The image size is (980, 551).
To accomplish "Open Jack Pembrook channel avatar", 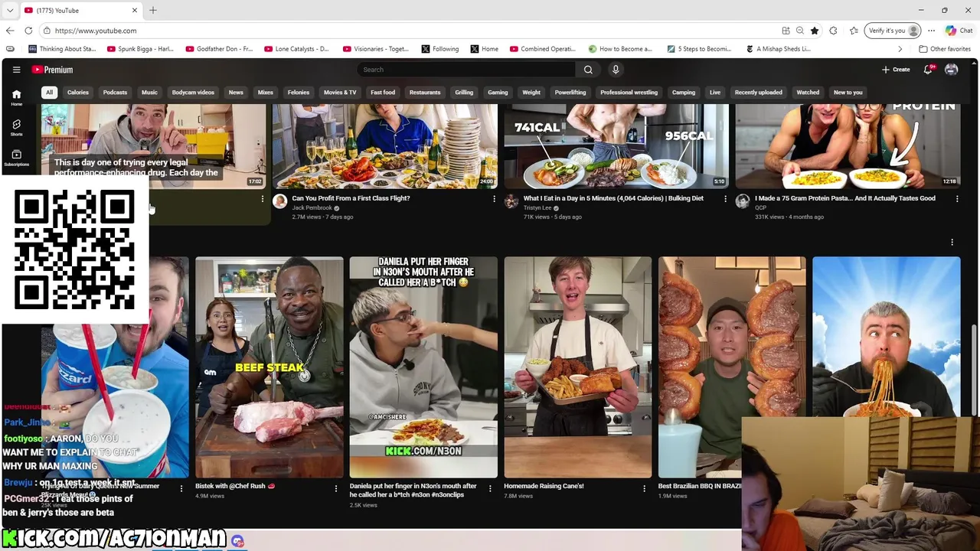I will tap(280, 201).
